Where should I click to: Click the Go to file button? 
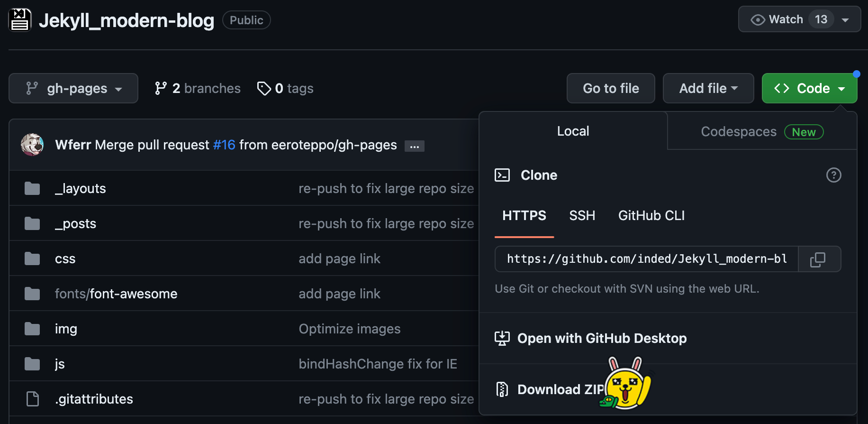point(611,88)
